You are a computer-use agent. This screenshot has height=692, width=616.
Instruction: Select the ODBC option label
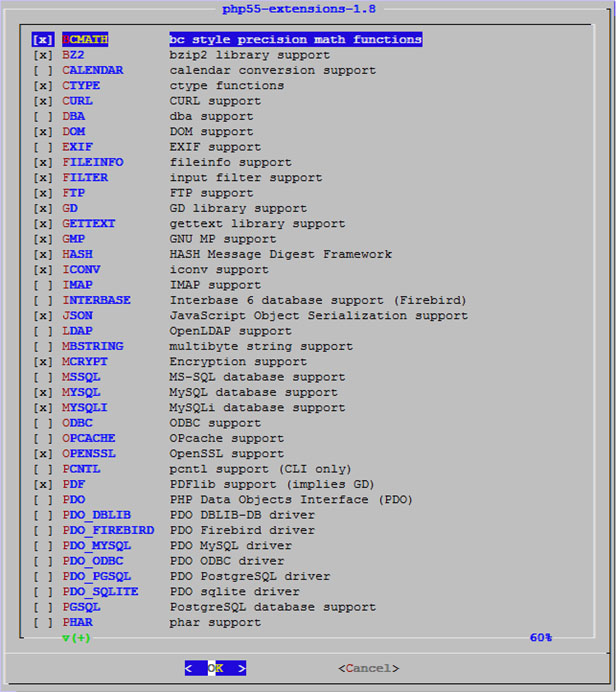[x=77, y=423]
